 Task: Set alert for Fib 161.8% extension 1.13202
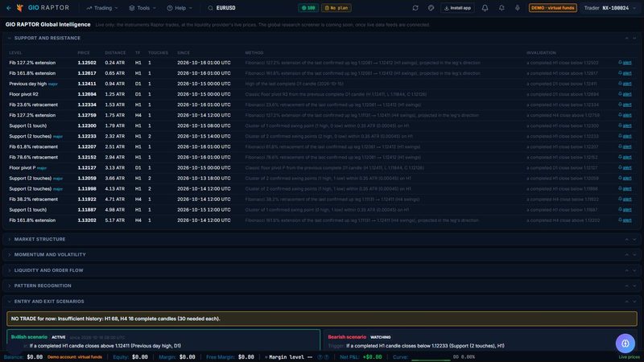click(625, 220)
